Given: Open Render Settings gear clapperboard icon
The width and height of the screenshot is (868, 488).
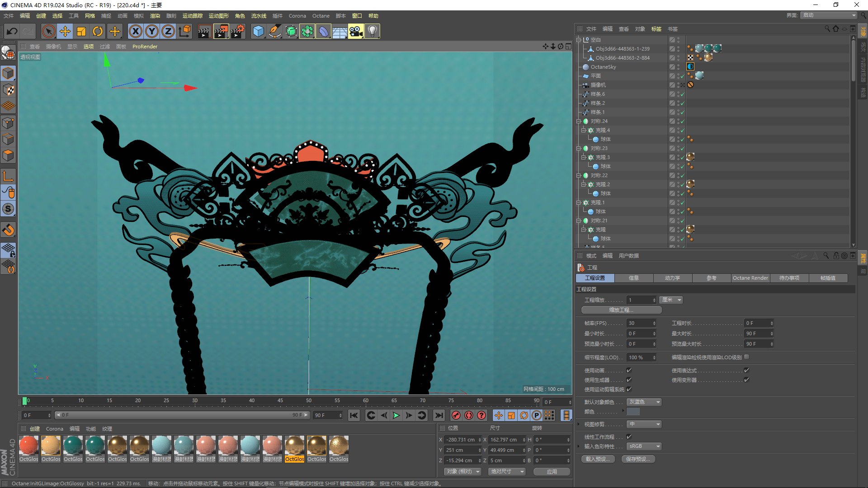Looking at the screenshot, I should 238,31.
